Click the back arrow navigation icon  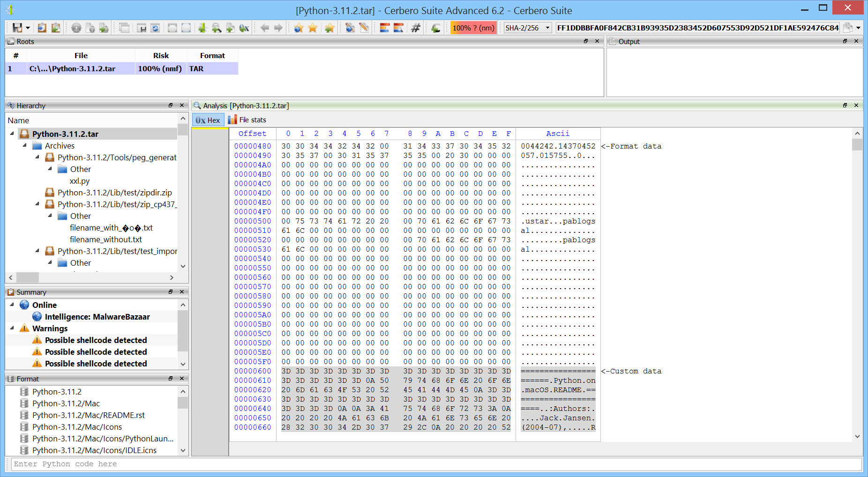pyautogui.click(x=265, y=28)
